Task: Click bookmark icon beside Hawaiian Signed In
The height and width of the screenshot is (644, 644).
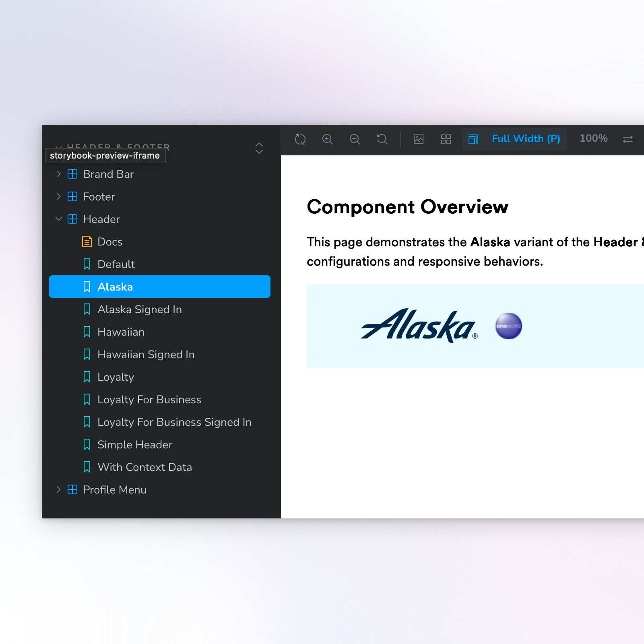Action: pyautogui.click(x=87, y=354)
